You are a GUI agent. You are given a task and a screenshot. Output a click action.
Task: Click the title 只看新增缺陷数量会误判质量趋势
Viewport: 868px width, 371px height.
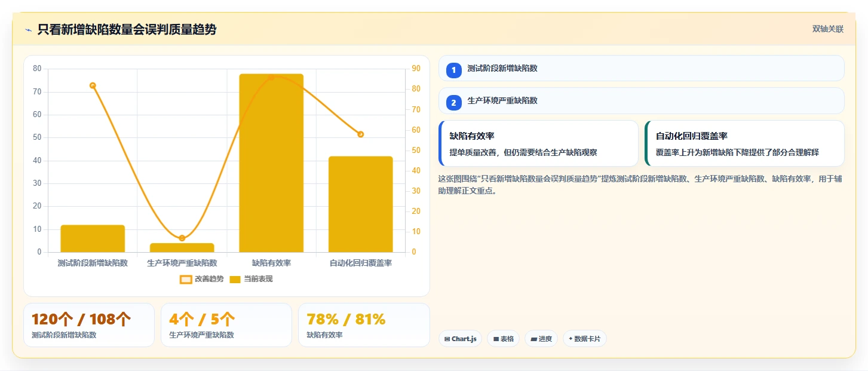[127, 29]
